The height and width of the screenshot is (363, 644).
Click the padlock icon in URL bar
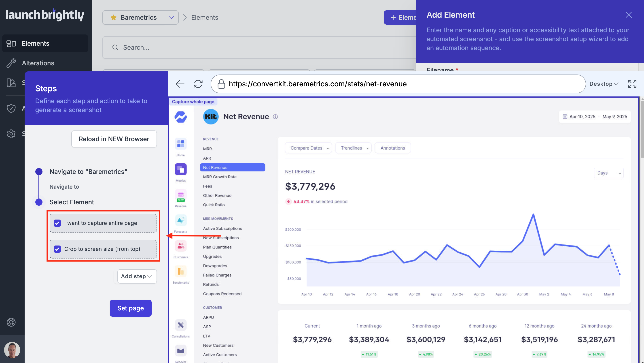(221, 84)
